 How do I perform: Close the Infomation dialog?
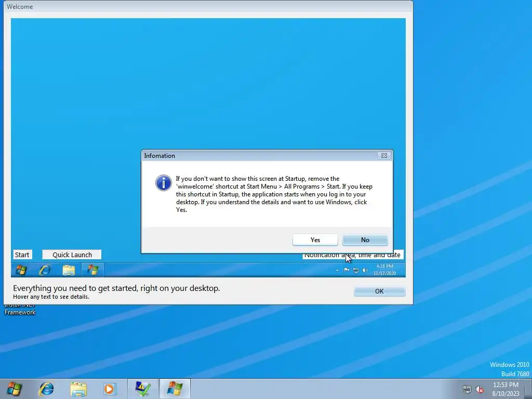tap(384, 155)
